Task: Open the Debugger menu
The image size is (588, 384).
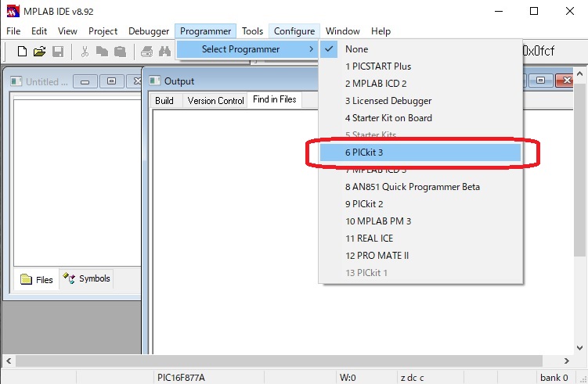Action: point(149,31)
